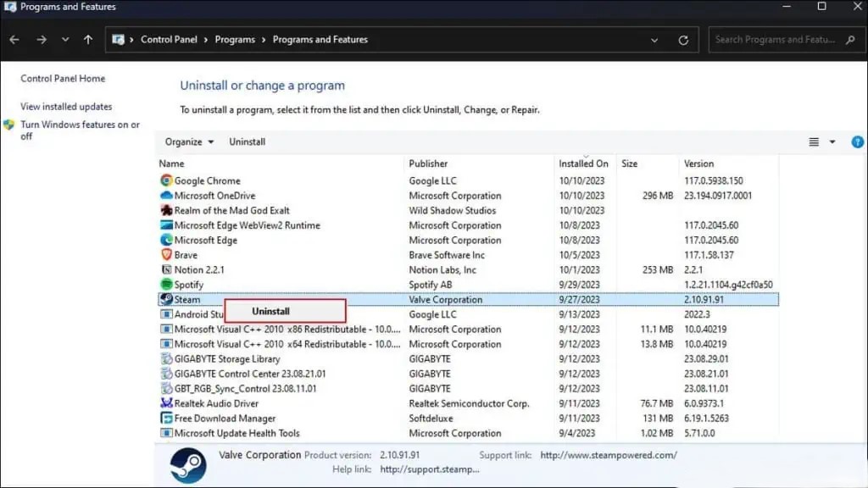This screenshot has width=868, height=488.
Task: Click the Notion 2.2.1 icon
Action: (168, 269)
